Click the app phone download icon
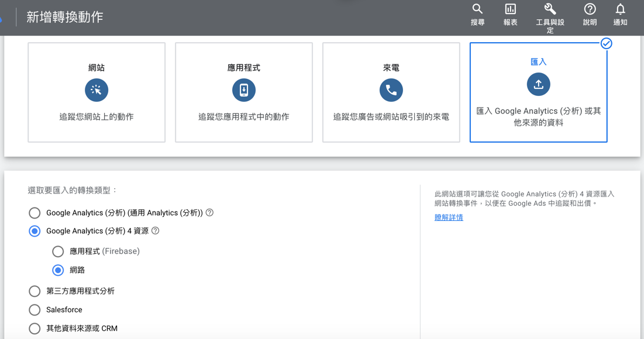The height and width of the screenshot is (339, 644). coord(244,90)
